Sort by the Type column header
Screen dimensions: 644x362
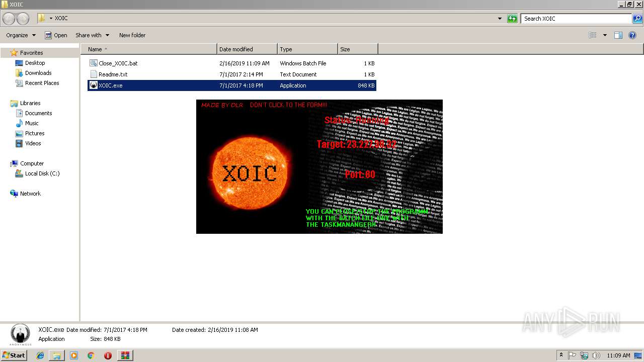307,49
